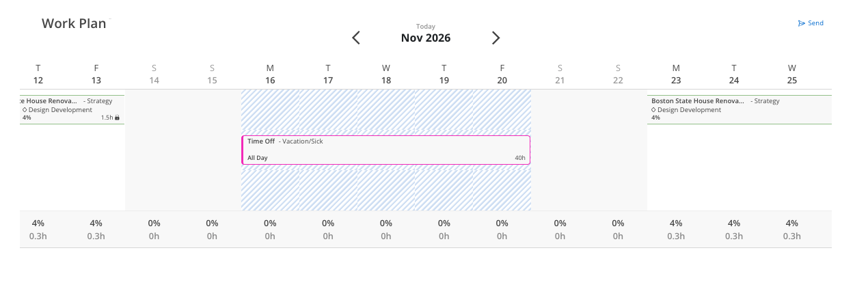The width and height of the screenshot is (868, 285).
Task: Open the Boston State House Renovation entry on Monday 23
Action: [740, 109]
